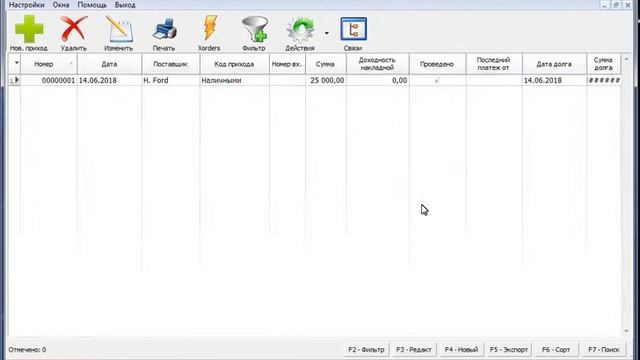The width and height of the screenshot is (640, 360).
Task: Click the Отмечено: 0 status text
Action: pos(27,350)
